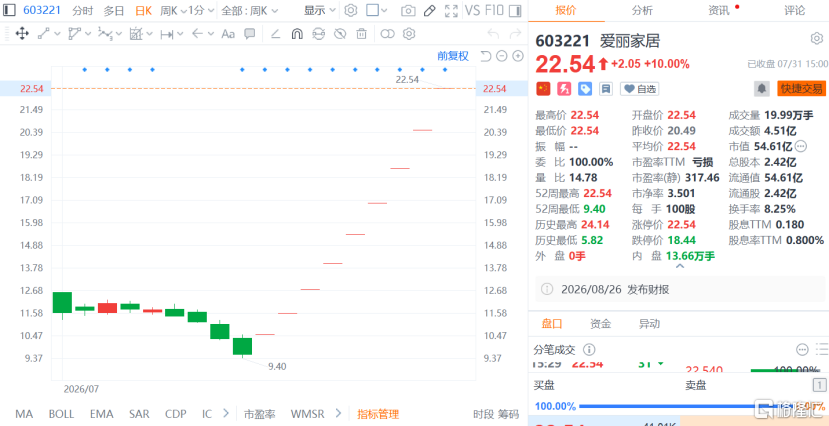Switch to the 异动 movement tab
829x426 pixels.
(x=649, y=324)
